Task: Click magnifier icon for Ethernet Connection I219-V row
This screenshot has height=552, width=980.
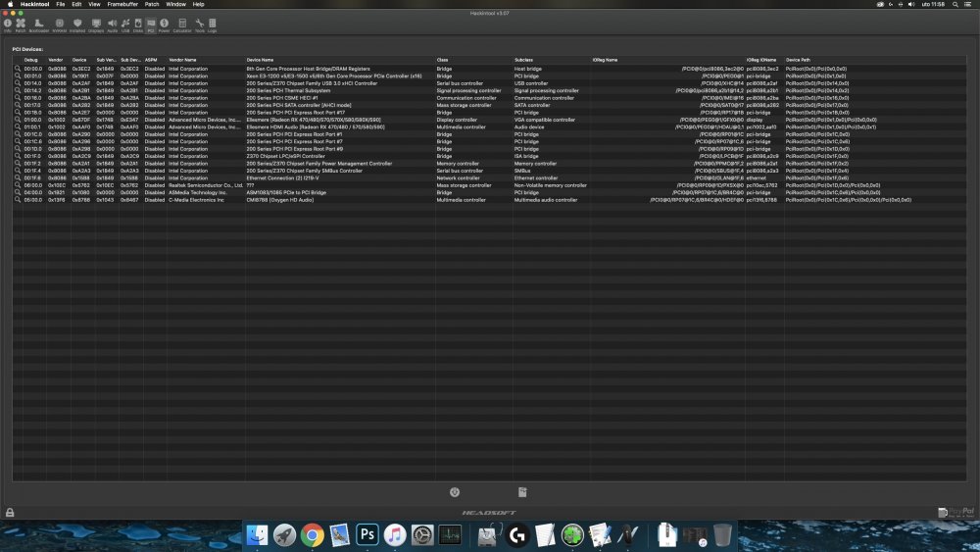Action: point(18,177)
